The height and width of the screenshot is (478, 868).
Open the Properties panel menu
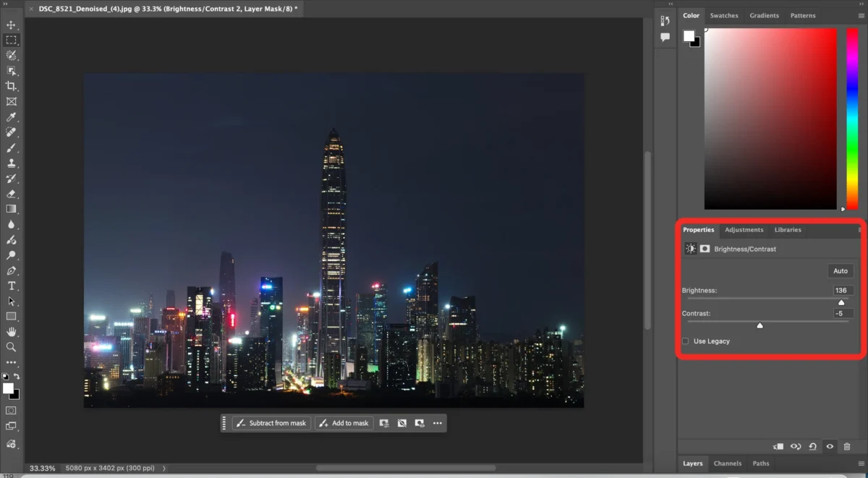point(860,229)
